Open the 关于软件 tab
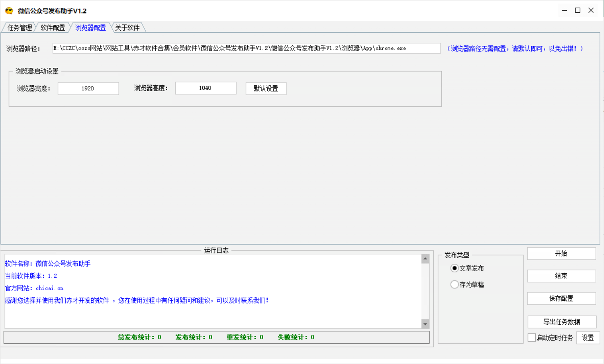 [127, 27]
